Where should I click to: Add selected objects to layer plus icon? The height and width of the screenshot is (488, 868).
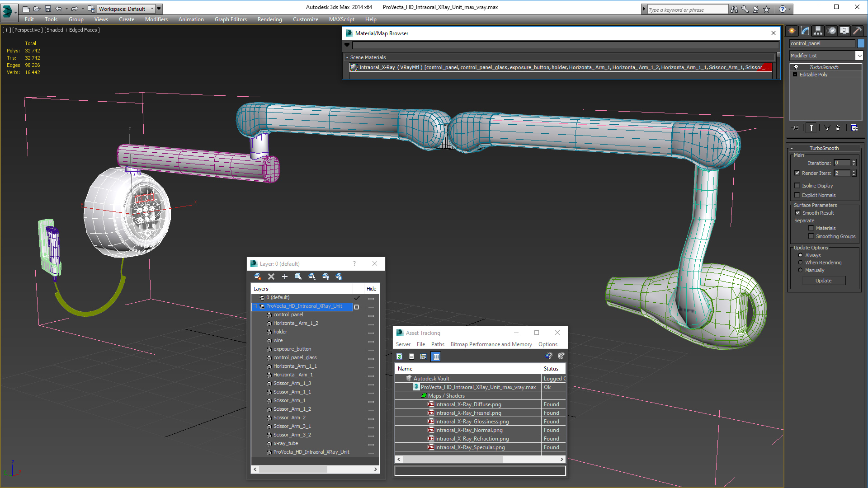(285, 277)
